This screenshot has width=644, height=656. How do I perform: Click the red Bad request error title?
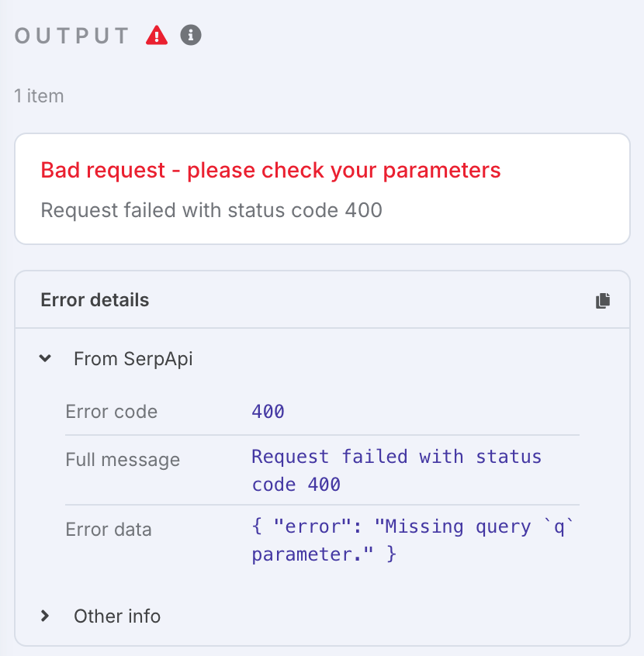click(x=271, y=171)
